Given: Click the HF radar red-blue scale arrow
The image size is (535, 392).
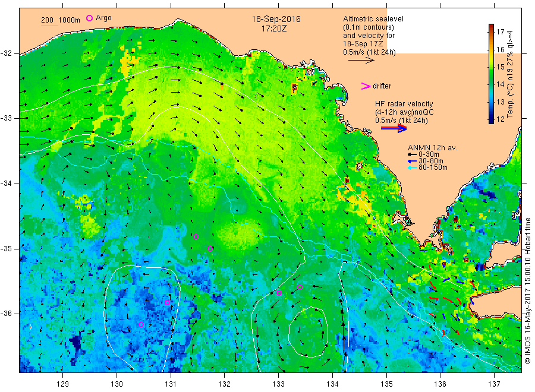Looking at the screenshot, I should [394, 128].
